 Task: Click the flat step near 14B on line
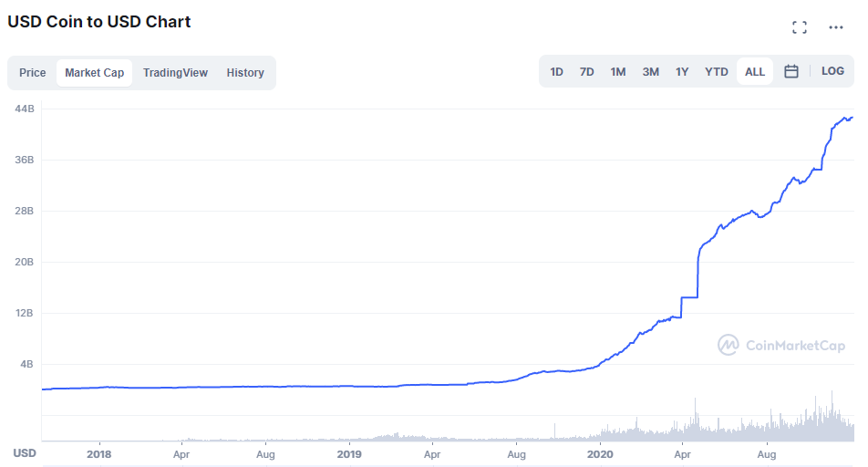pos(689,297)
